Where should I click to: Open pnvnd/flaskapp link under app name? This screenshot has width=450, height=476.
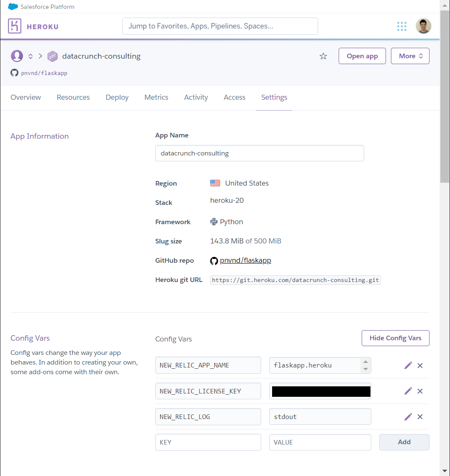coord(44,73)
